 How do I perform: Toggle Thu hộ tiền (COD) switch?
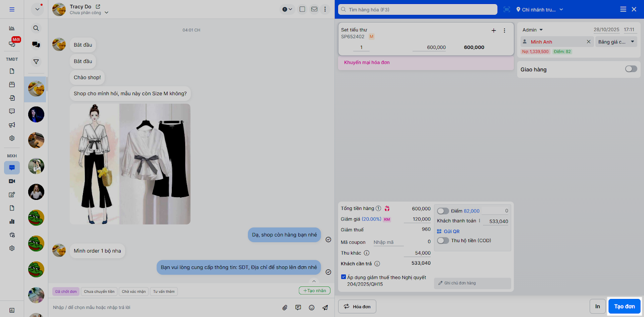tap(443, 241)
